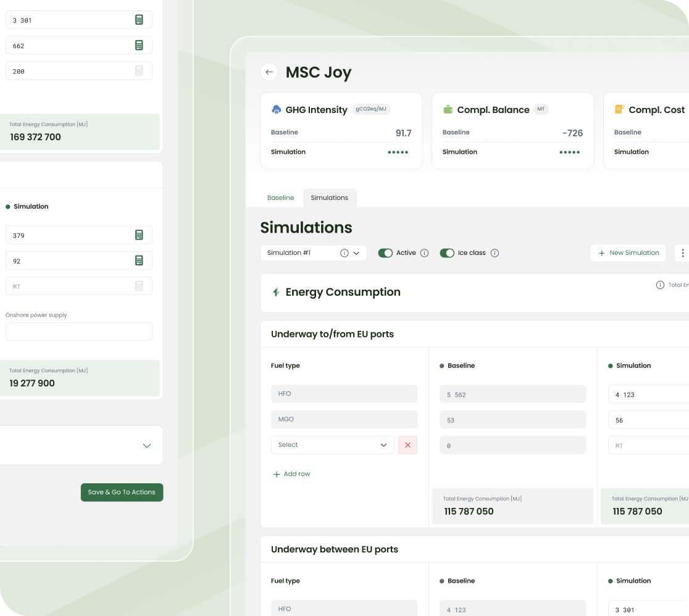Click calculator icon in the 3 301 field
689x616 pixels.
[x=139, y=20]
